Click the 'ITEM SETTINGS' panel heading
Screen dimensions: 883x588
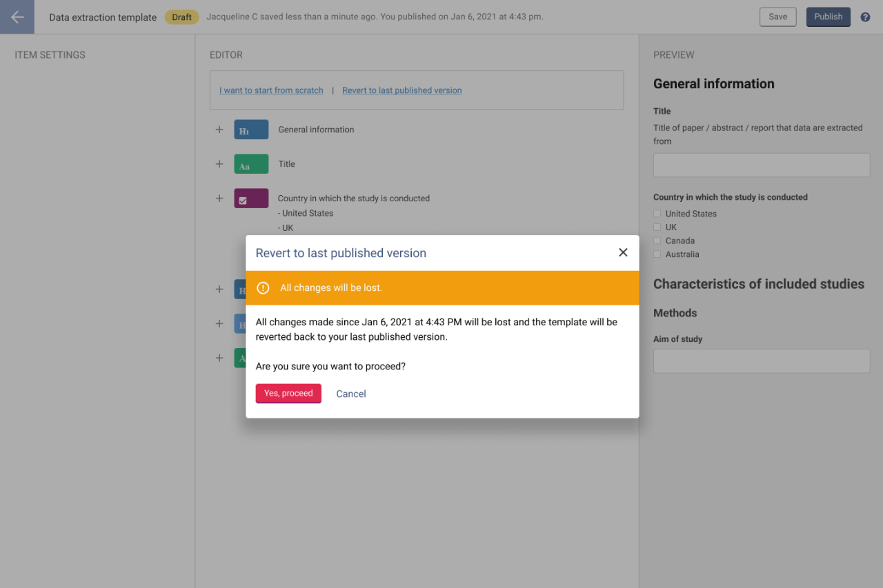[50, 55]
